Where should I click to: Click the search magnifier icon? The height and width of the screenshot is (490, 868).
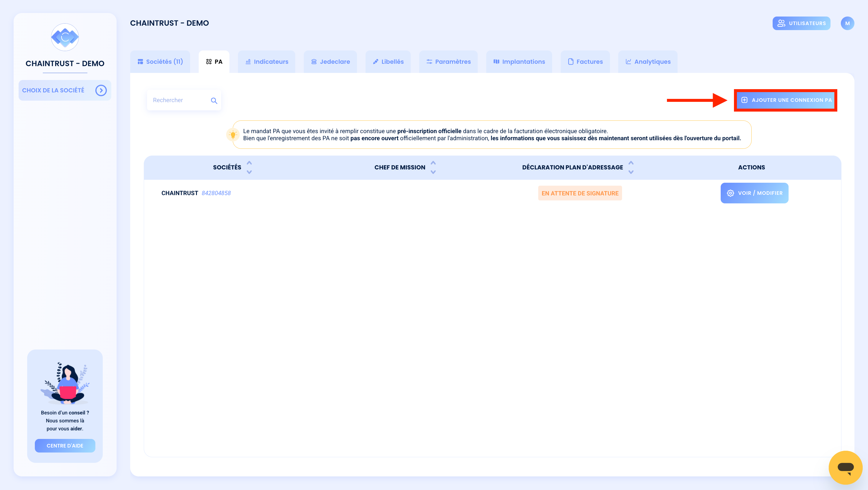point(214,100)
